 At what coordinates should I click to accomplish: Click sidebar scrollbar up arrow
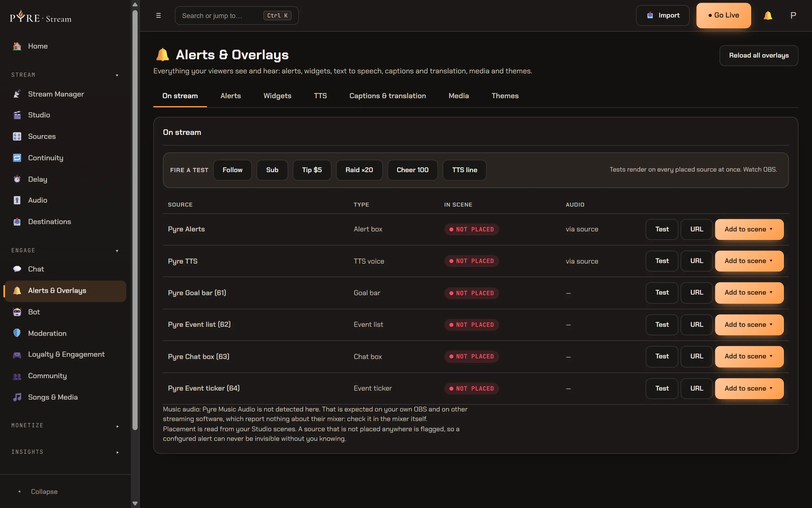pos(135,4)
